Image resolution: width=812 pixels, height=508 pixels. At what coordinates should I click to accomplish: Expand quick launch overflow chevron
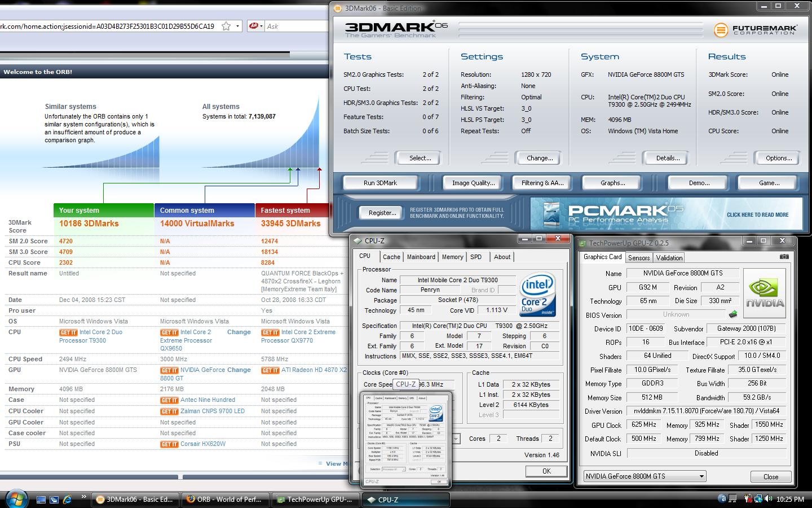tap(84, 497)
